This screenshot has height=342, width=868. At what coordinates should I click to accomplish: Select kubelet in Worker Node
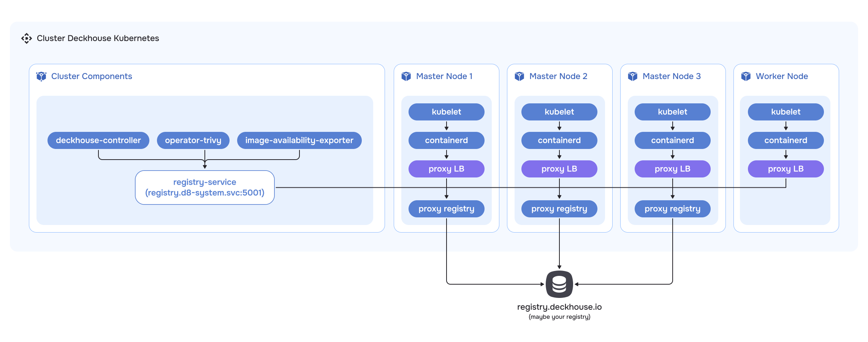pyautogui.click(x=786, y=112)
